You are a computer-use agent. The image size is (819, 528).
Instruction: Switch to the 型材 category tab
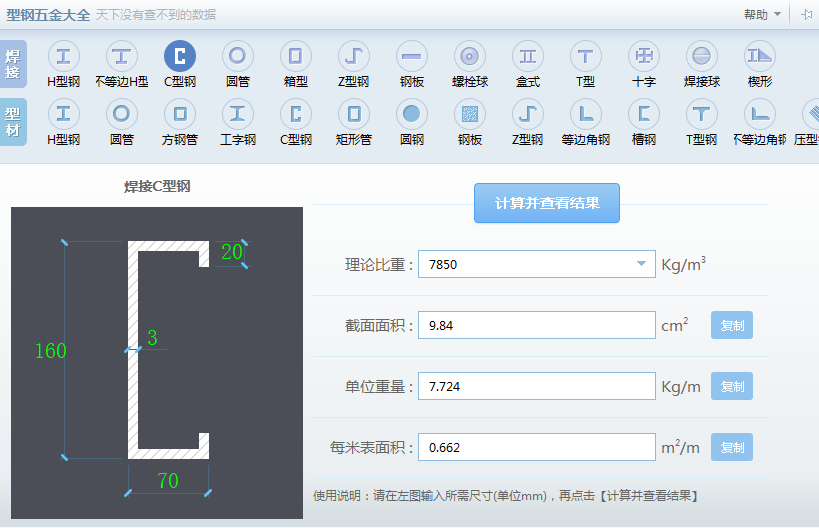pyautogui.click(x=13, y=122)
